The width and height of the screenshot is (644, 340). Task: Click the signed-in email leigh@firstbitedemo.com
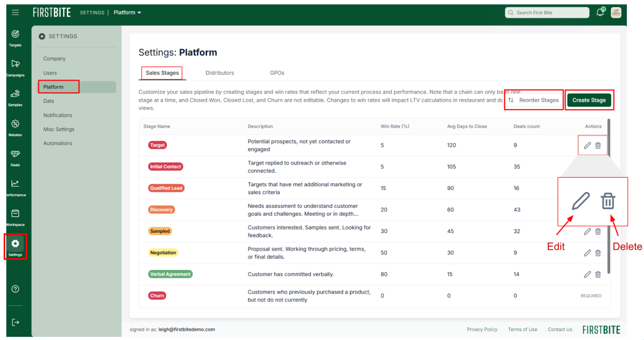(x=186, y=330)
